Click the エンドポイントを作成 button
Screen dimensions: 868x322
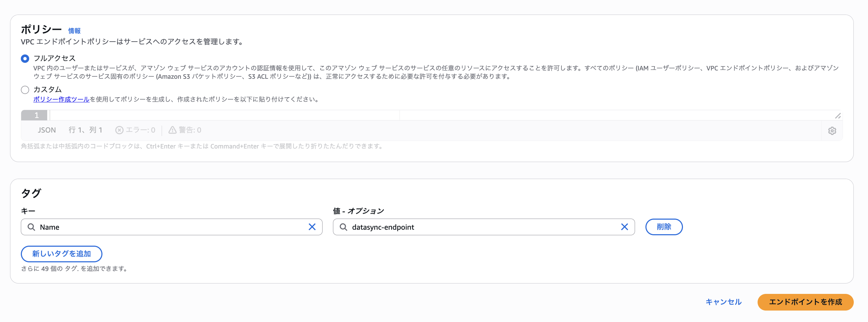805,302
